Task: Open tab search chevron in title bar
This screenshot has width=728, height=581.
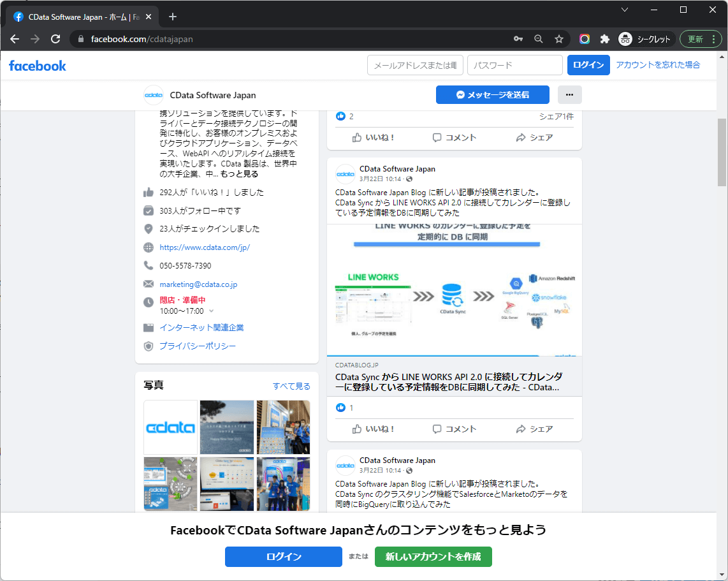Action: [625, 10]
